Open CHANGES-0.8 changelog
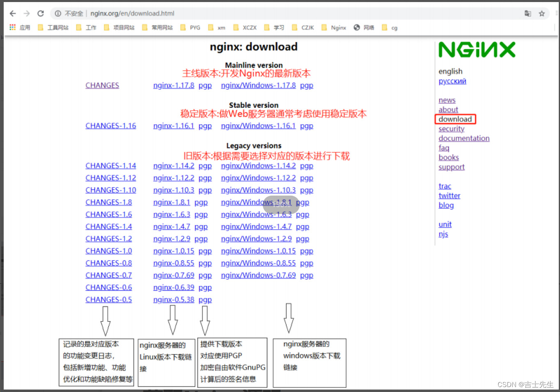 [109, 263]
